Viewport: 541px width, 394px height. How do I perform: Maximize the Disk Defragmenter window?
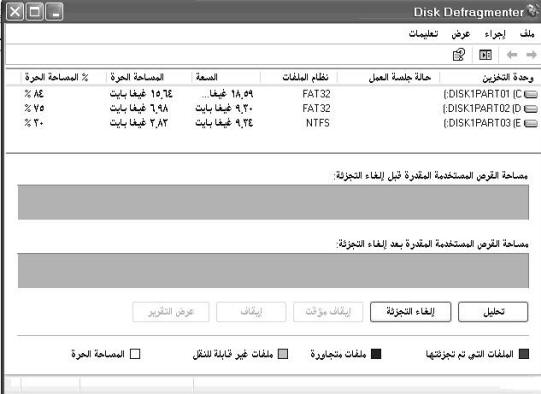[35, 12]
